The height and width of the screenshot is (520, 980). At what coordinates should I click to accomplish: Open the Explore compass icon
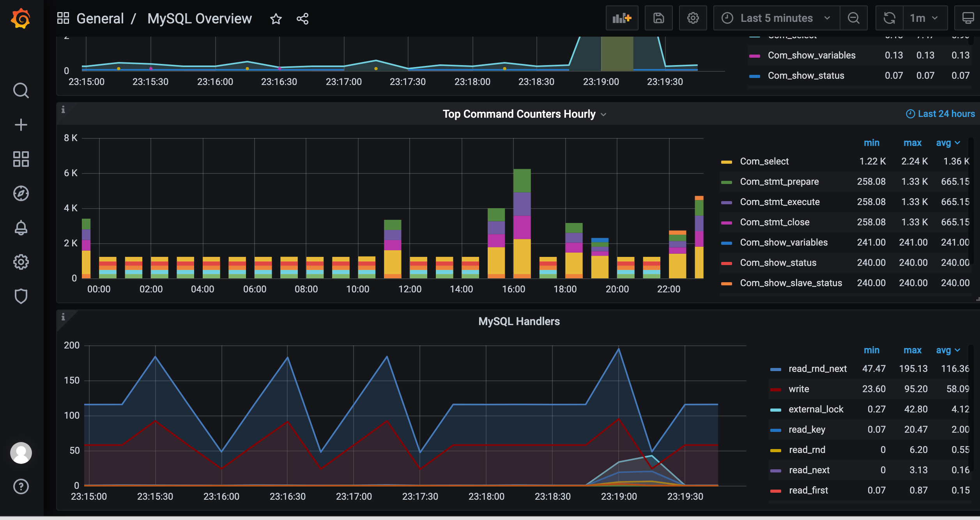[x=21, y=193]
